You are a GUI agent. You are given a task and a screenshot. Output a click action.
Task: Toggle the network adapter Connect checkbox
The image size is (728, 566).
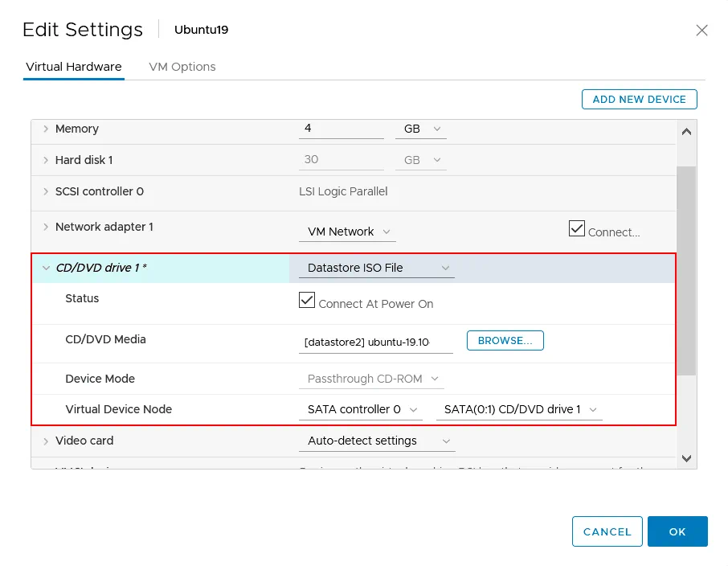(x=576, y=228)
